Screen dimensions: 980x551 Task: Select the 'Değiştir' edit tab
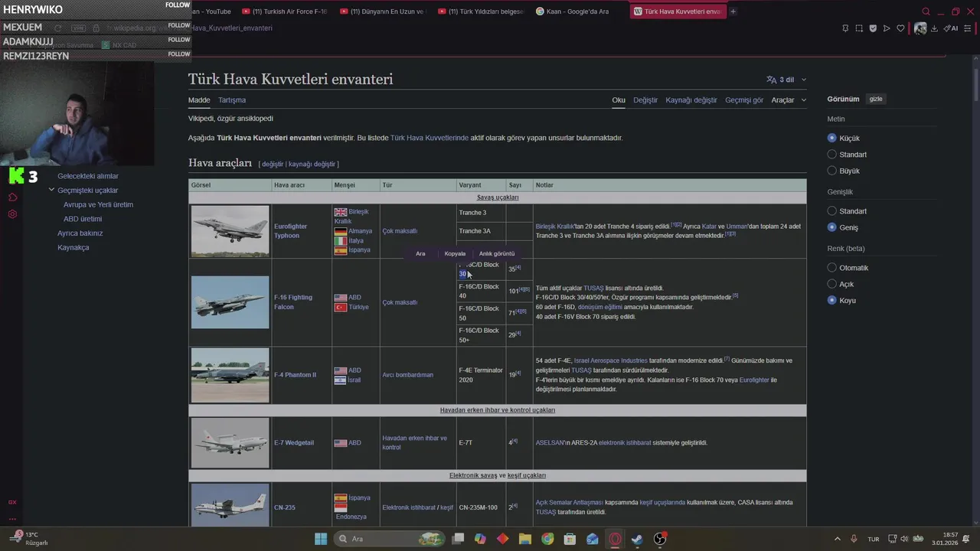point(645,100)
